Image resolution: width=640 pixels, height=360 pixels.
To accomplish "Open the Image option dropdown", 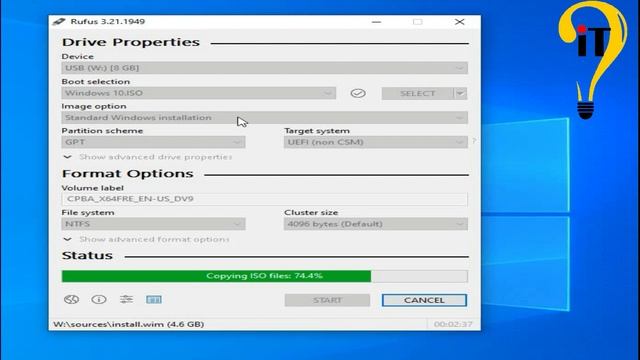I will coord(264,118).
